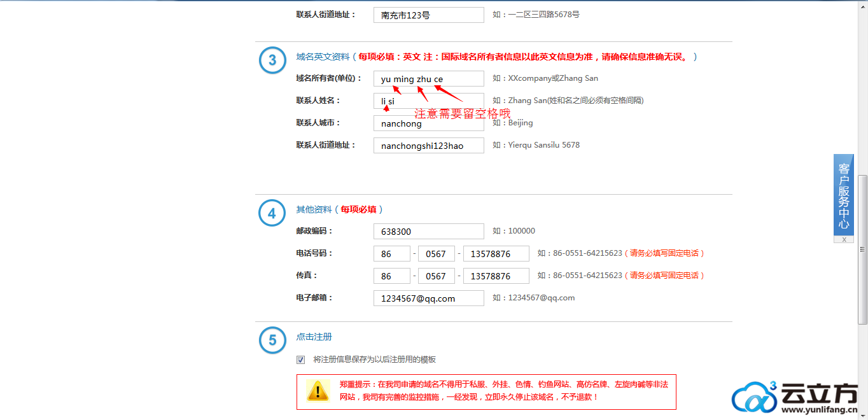This screenshot has width=868, height=420.
Task: Click the 云立方 cloud logo
Action: point(753,398)
